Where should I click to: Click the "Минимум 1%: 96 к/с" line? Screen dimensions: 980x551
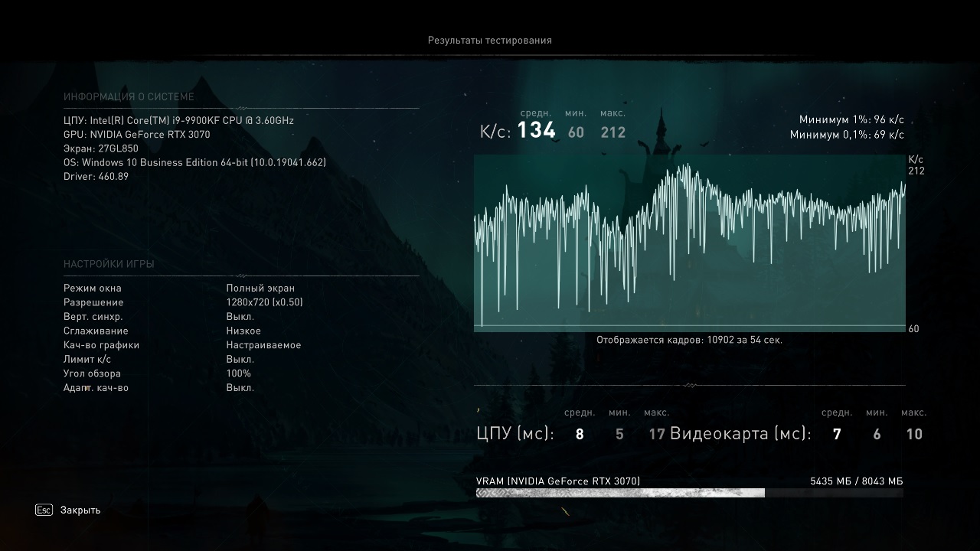click(851, 120)
